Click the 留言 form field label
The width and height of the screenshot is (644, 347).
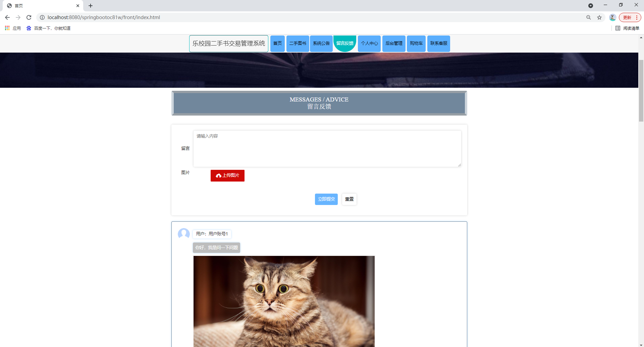click(185, 148)
